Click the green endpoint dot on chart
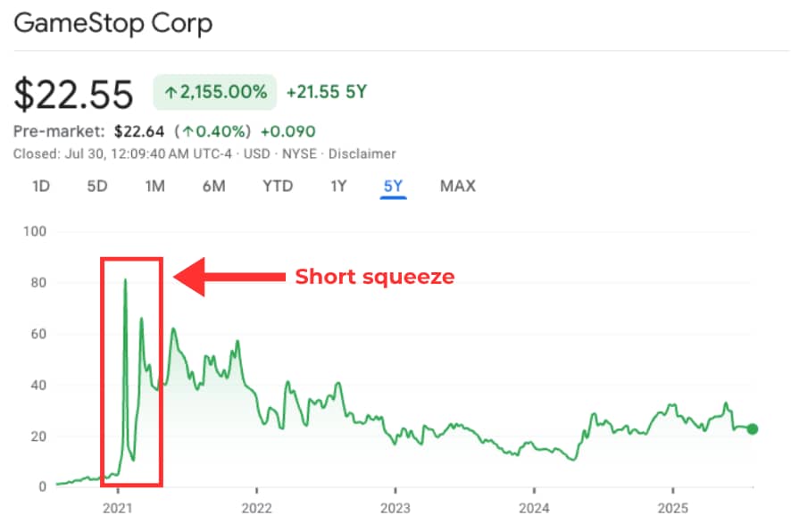 click(x=753, y=429)
